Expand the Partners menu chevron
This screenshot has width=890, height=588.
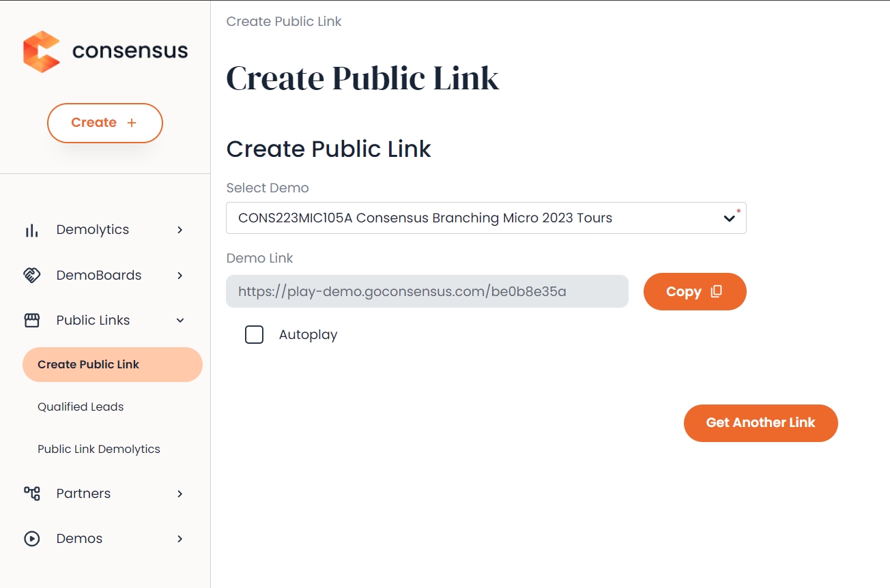coord(179,493)
